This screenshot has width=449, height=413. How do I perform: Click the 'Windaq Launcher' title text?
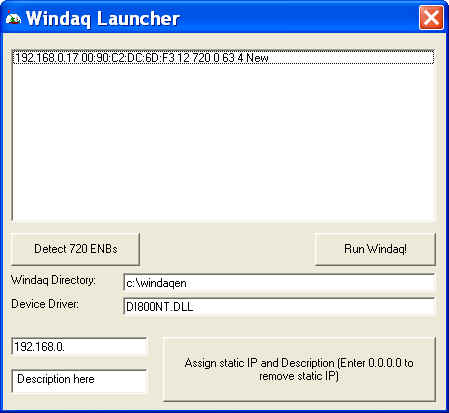tap(103, 18)
